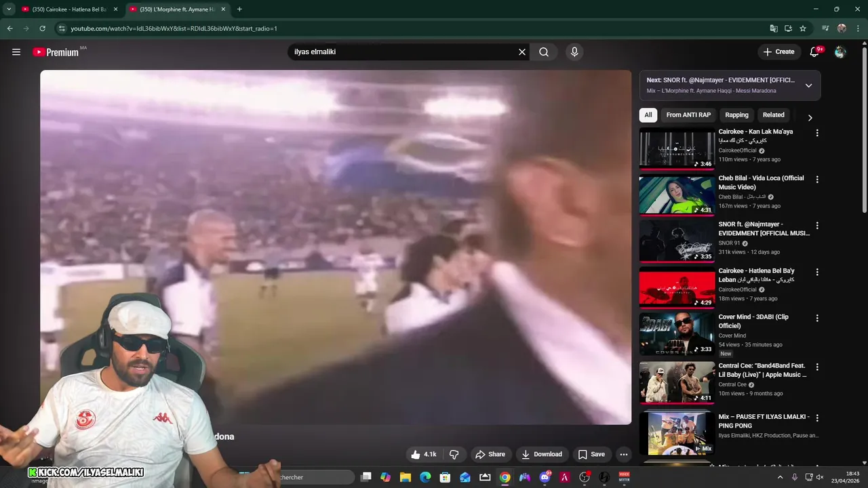This screenshot has height=488, width=868.
Task: Go to the YouTube Premium home logo
Action: pyautogui.click(x=56, y=52)
